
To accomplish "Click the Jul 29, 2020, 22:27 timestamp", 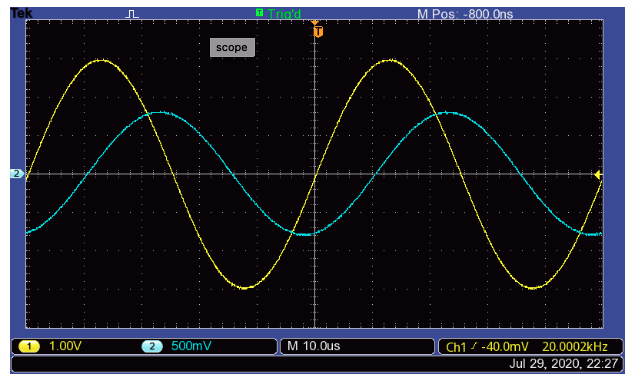I will coord(564,363).
